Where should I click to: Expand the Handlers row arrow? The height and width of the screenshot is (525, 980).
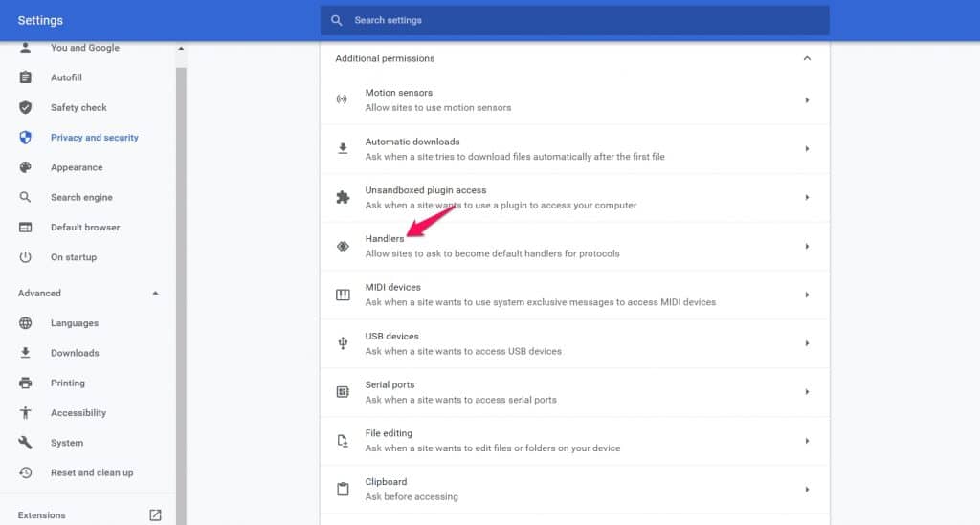click(x=807, y=247)
